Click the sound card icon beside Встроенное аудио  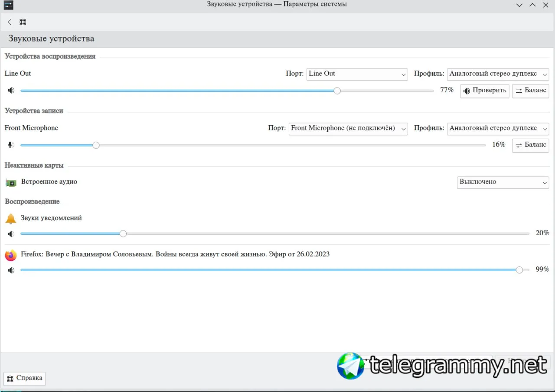point(11,183)
